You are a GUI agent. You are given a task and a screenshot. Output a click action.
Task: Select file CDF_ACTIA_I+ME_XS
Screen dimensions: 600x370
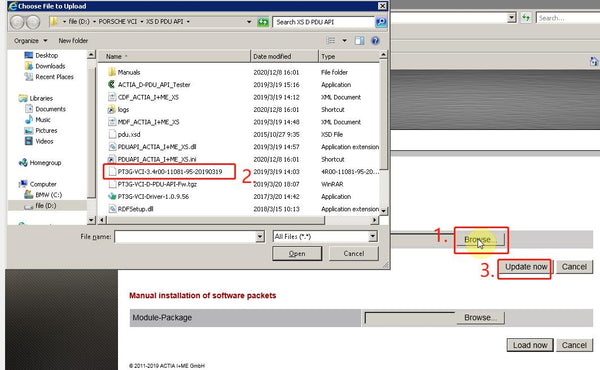[x=148, y=97]
